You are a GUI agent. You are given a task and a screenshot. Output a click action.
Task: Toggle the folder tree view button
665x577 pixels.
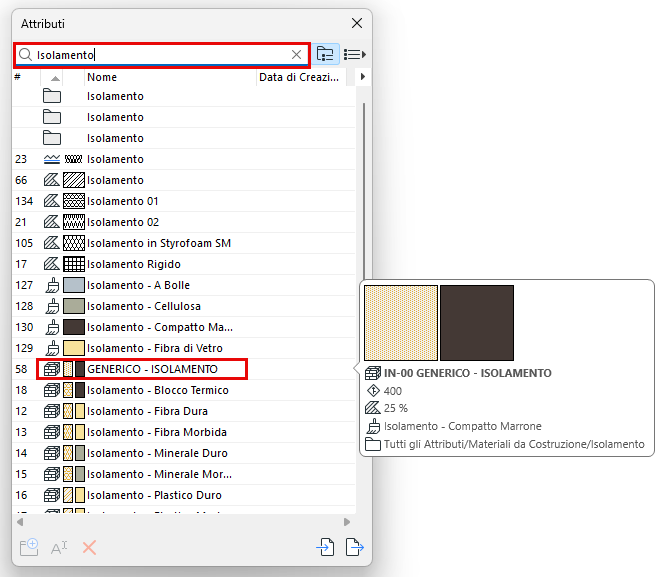325,54
